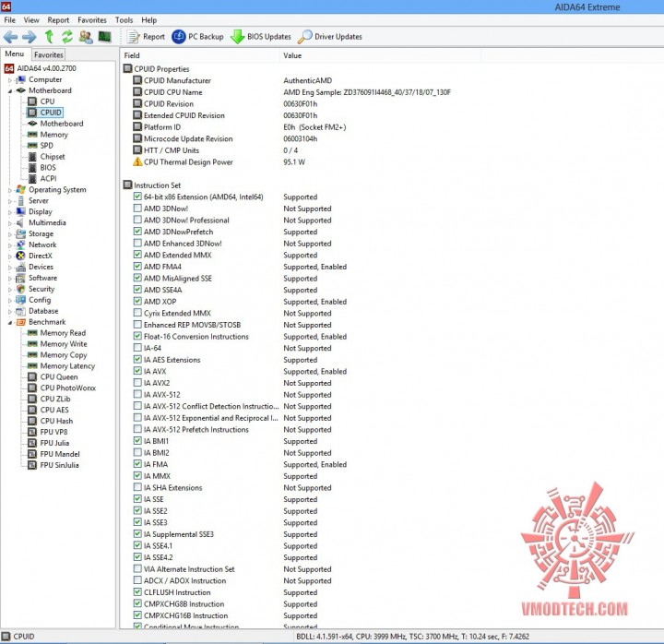664x644 pixels.
Task: Click the CPU Thermal Design Power warning icon
Action: (137, 161)
